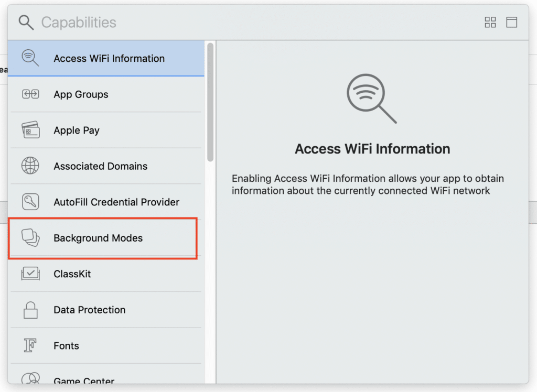Select the Data Protection row
The width and height of the screenshot is (537, 392).
90,310
